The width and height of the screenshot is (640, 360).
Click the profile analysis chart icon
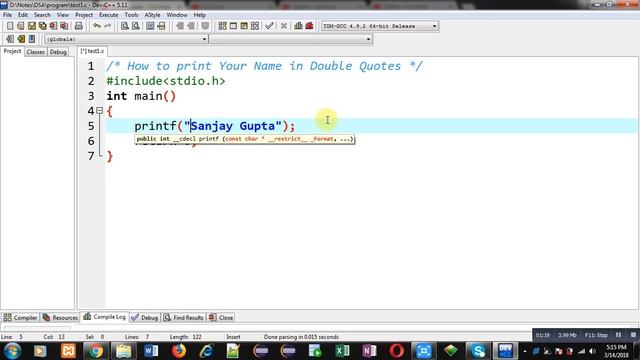[x=298, y=26]
